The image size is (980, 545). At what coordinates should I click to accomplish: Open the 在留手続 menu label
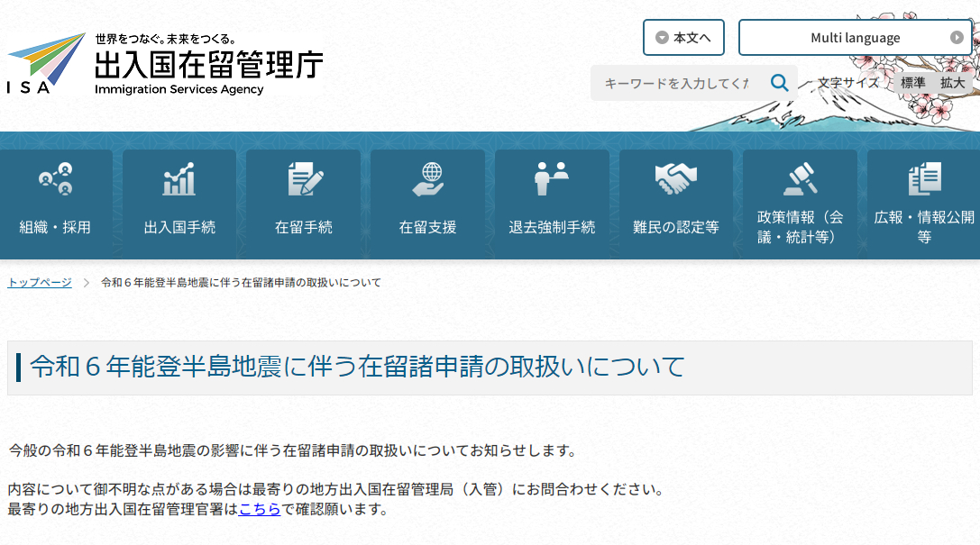[304, 227]
